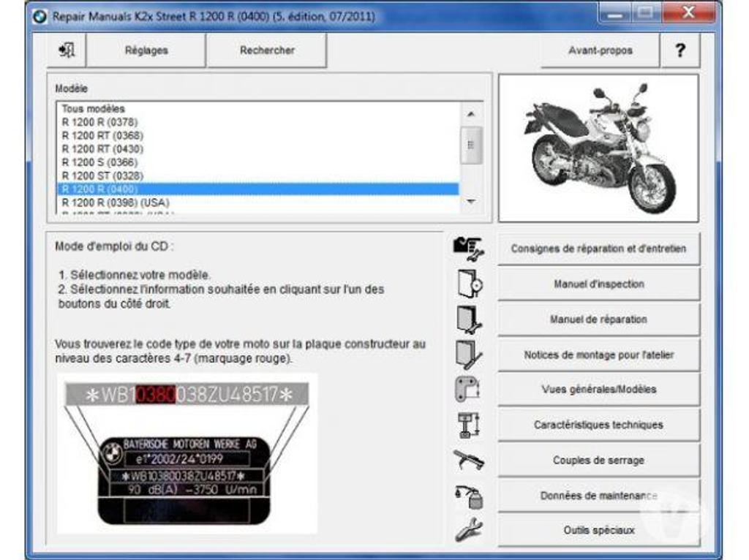The width and height of the screenshot is (749, 560).
Task: Open the Manuel de réparation
Action: (x=598, y=319)
